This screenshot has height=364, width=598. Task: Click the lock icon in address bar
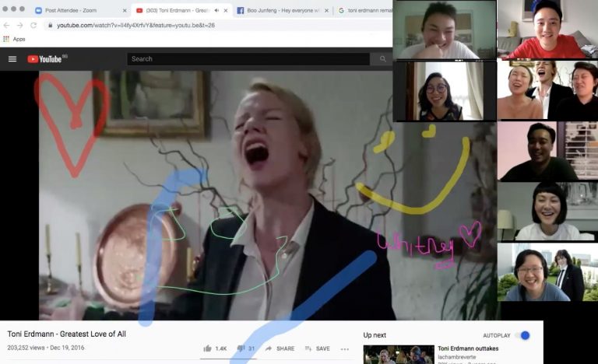point(50,25)
